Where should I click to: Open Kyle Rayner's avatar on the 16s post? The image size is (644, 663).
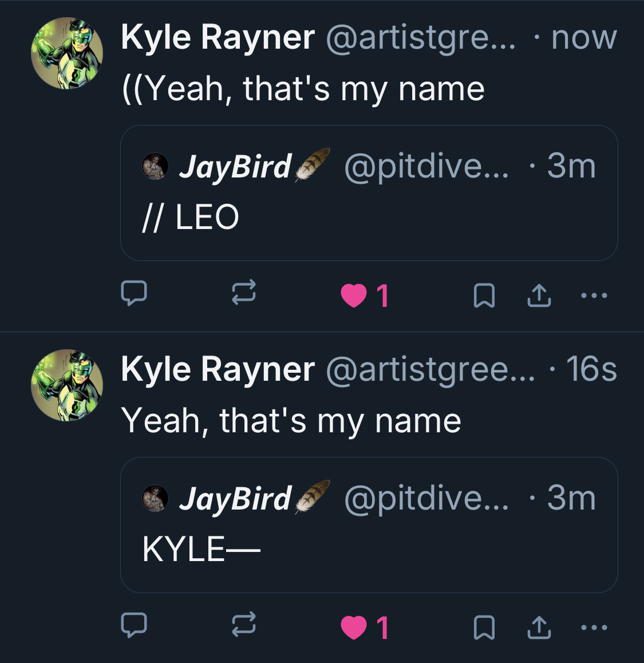[x=67, y=385]
